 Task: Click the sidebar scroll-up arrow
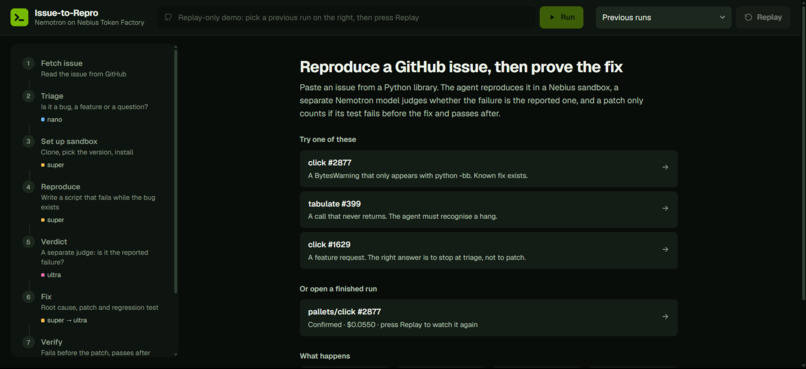[176, 47]
